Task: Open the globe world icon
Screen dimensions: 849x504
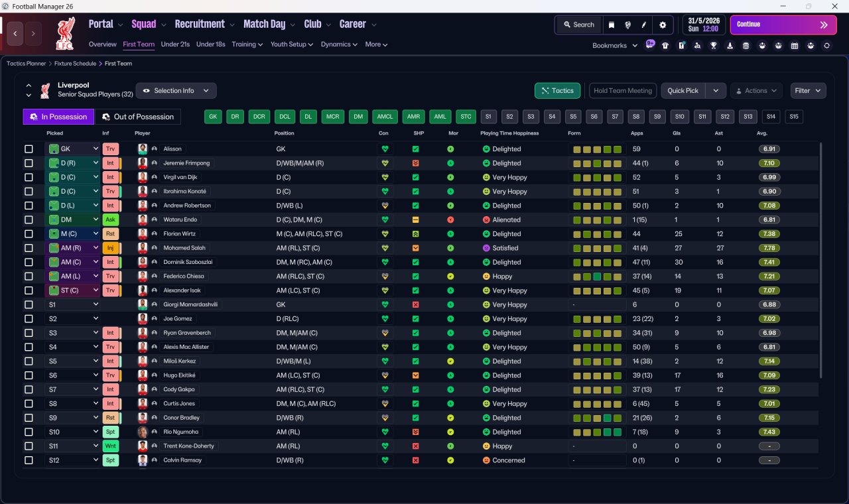Action: (x=627, y=25)
